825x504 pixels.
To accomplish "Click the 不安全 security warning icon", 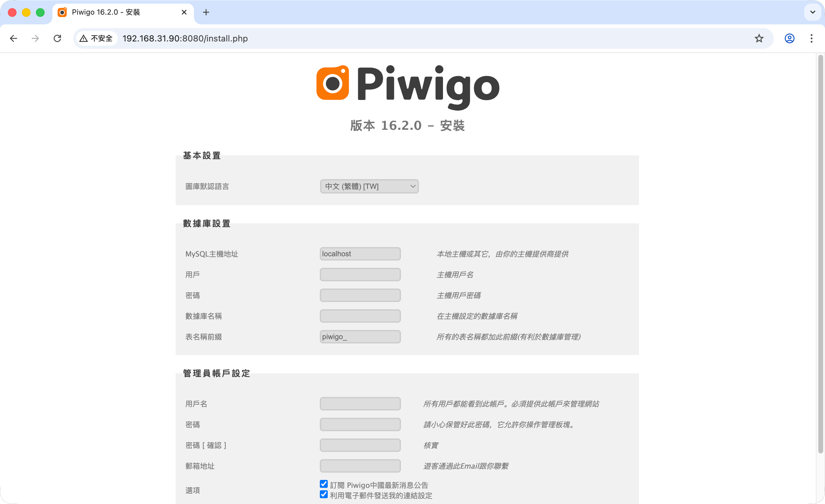I will pos(96,38).
